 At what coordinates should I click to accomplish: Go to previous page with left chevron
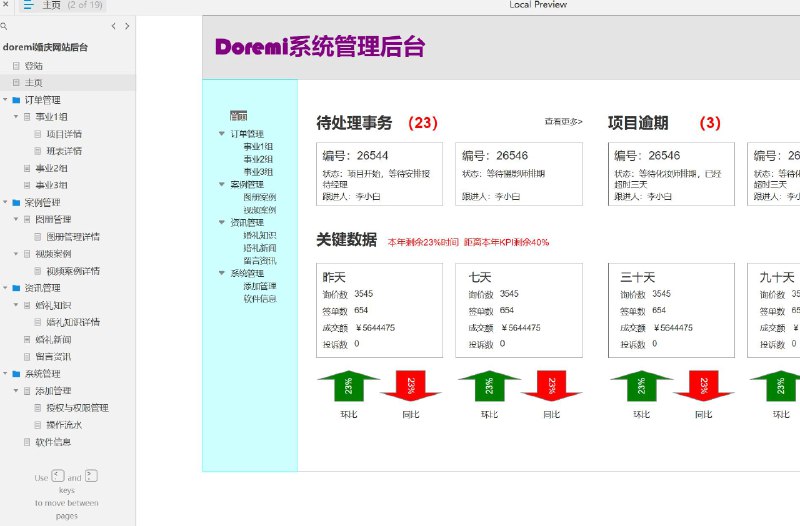(113, 26)
